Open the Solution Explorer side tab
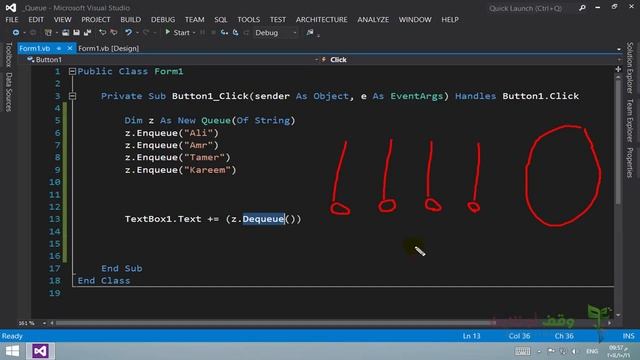The height and width of the screenshot is (360, 640). [630, 67]
